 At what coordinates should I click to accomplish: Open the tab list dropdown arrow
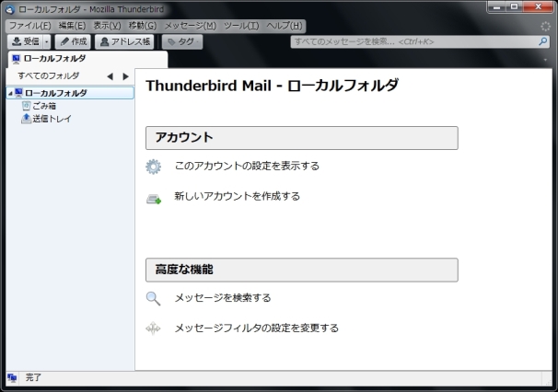pyautogui.click(x=545, y=60)
